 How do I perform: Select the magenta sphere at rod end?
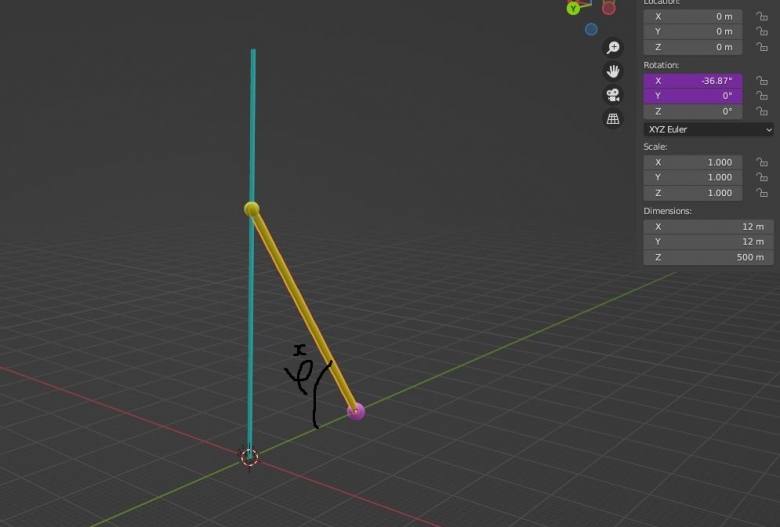tap(356, 411)
